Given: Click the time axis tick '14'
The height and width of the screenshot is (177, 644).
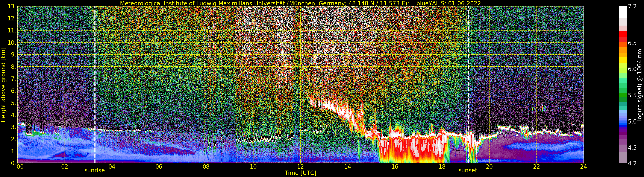Looking at the screenshot, I should (x=347, y=167).
